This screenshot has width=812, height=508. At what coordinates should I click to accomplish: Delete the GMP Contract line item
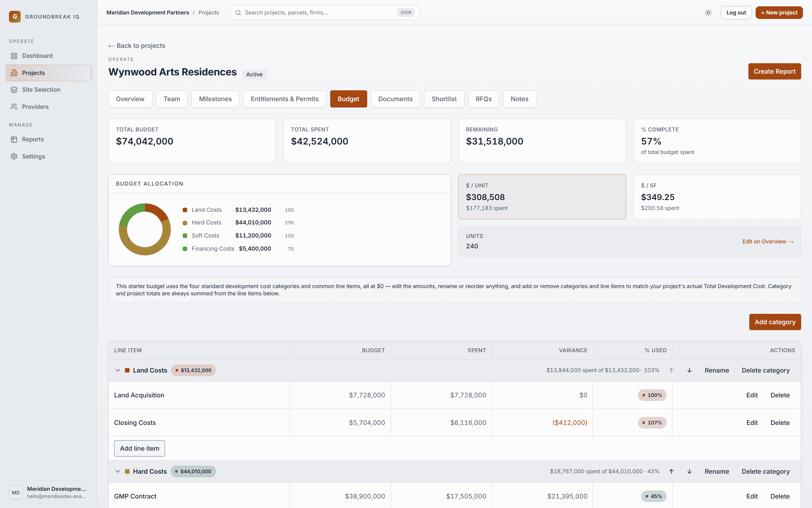(x=780, y=496)
